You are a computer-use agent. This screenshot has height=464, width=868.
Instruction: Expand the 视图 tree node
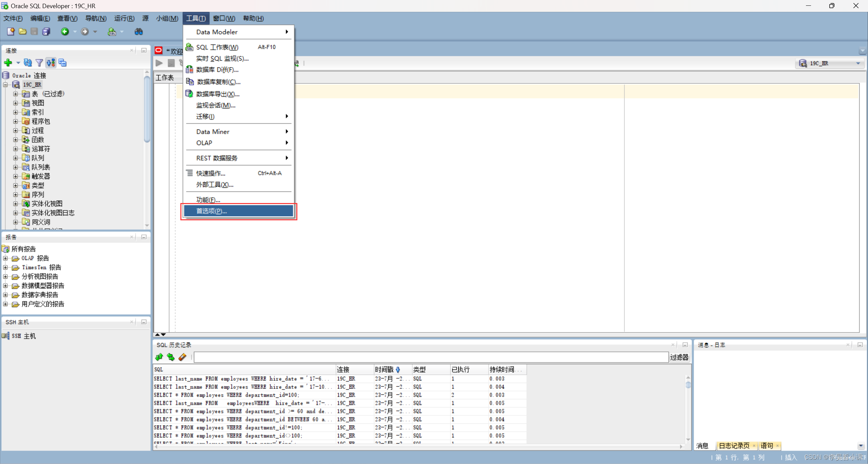(x=16, y=103)
